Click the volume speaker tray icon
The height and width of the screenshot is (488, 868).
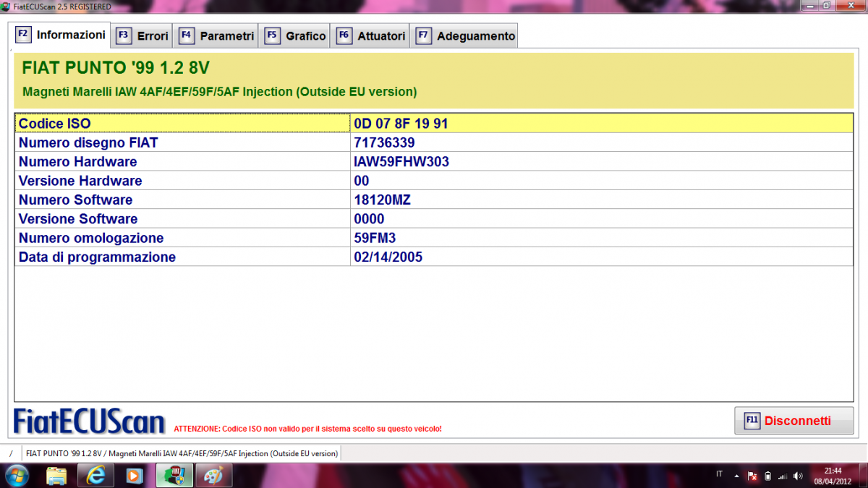798,476
